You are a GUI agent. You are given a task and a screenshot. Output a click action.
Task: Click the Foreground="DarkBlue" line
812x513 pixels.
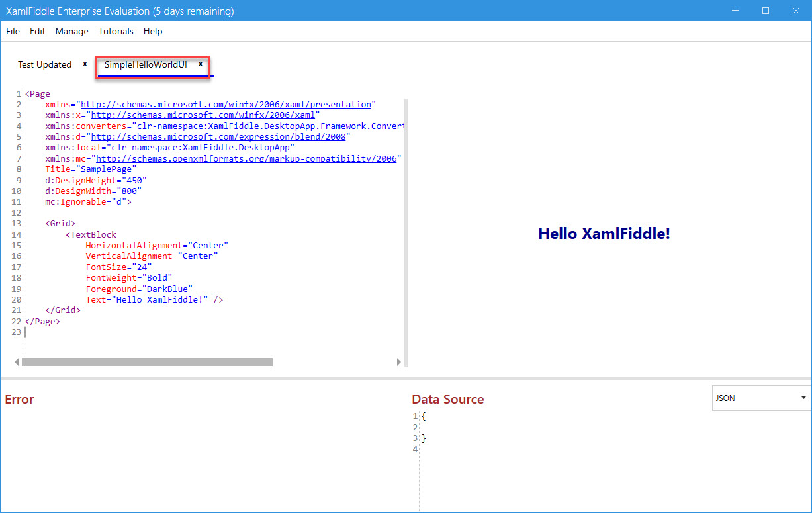click(x=139, y=289)
